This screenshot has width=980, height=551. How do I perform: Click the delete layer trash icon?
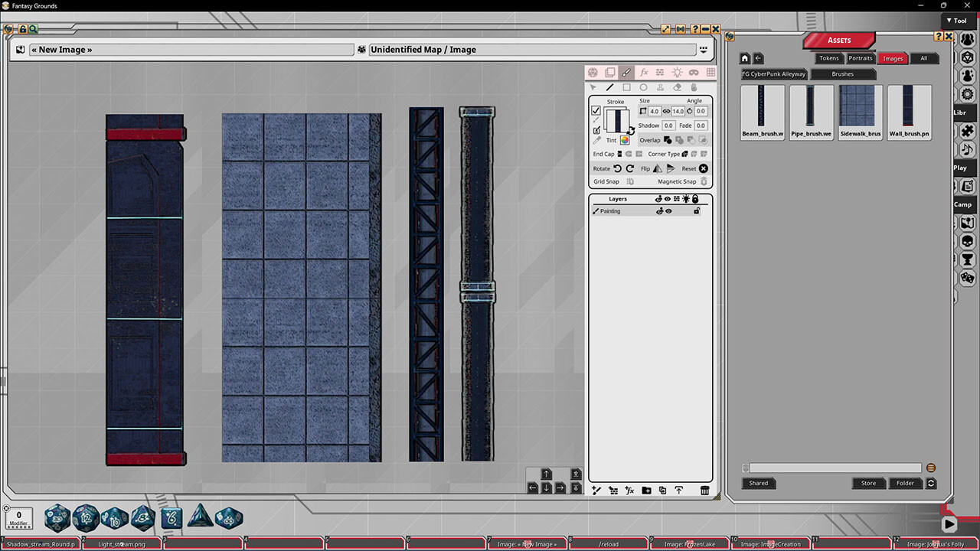coord(704,491)
